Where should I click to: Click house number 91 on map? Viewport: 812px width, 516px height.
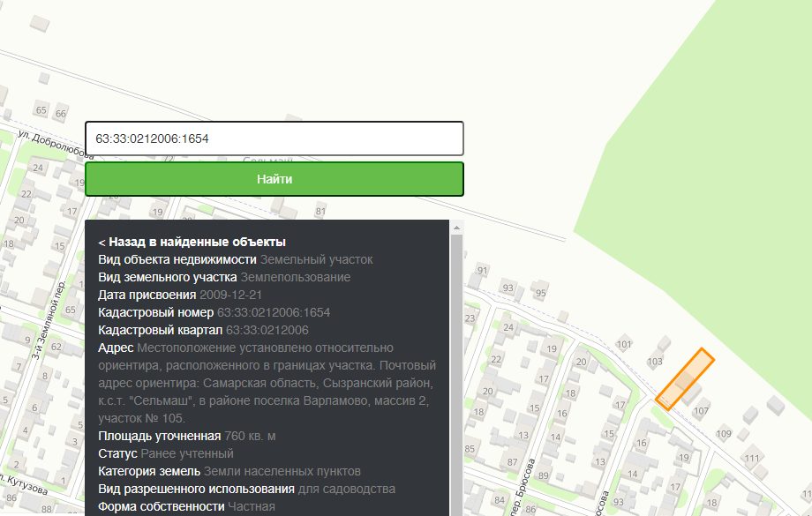[483, 270]
